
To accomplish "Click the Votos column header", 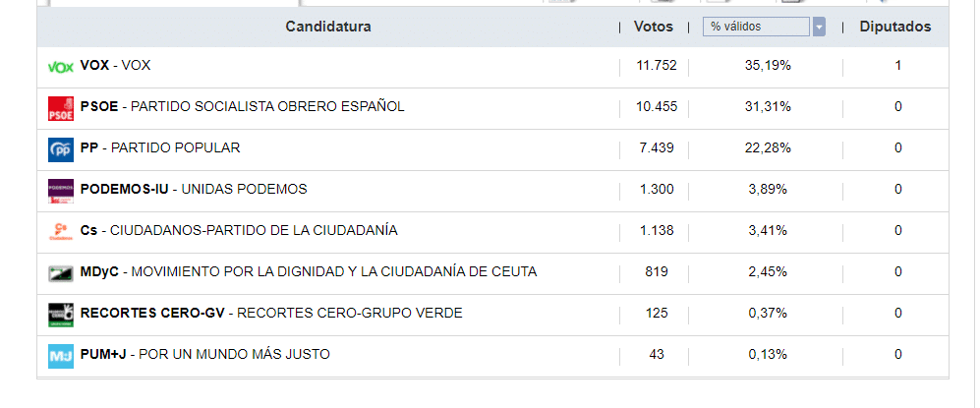I will click(654, 27).
